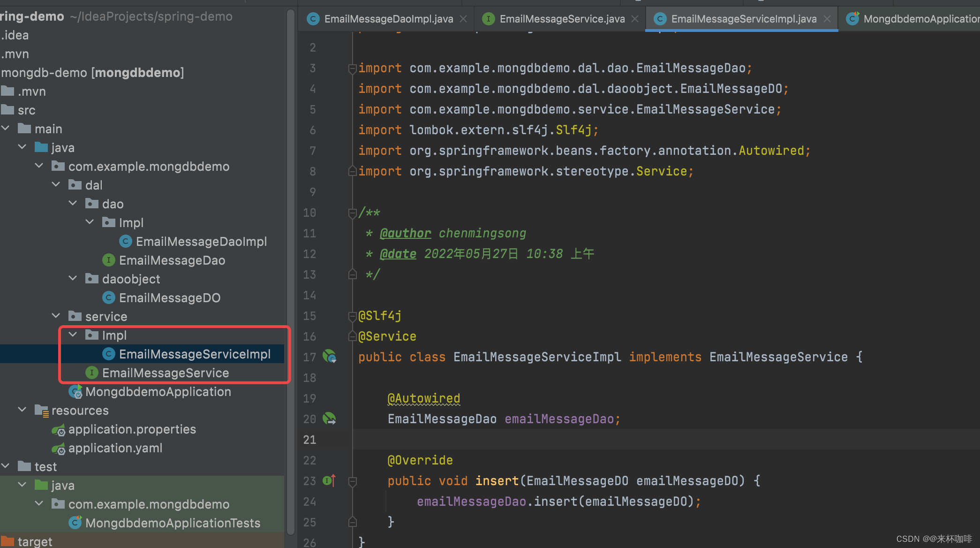Screen dimensions: 980x548
Task: Select the .idea folder in project tree
Action: pos(15,35)
